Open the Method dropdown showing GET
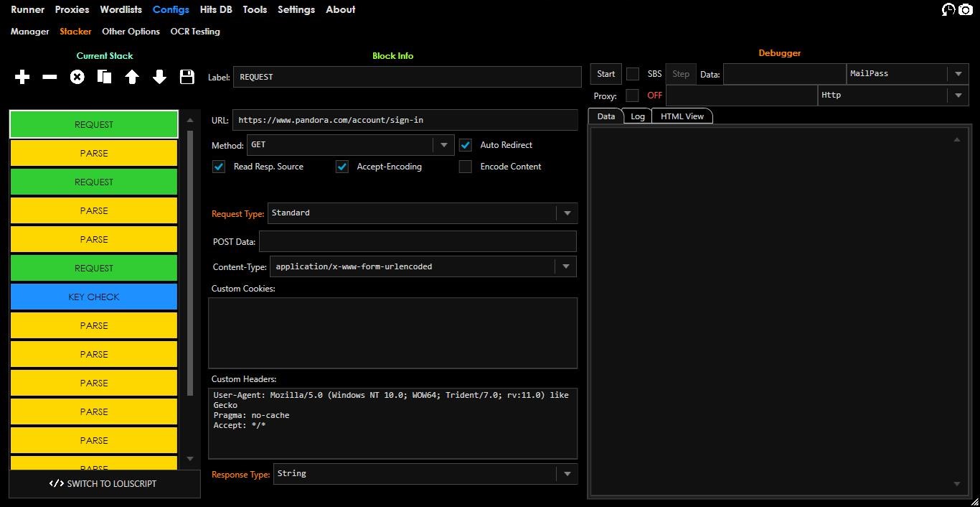This screenshot has width=980, height=507. pyautogui.click(x=443, y=145)
